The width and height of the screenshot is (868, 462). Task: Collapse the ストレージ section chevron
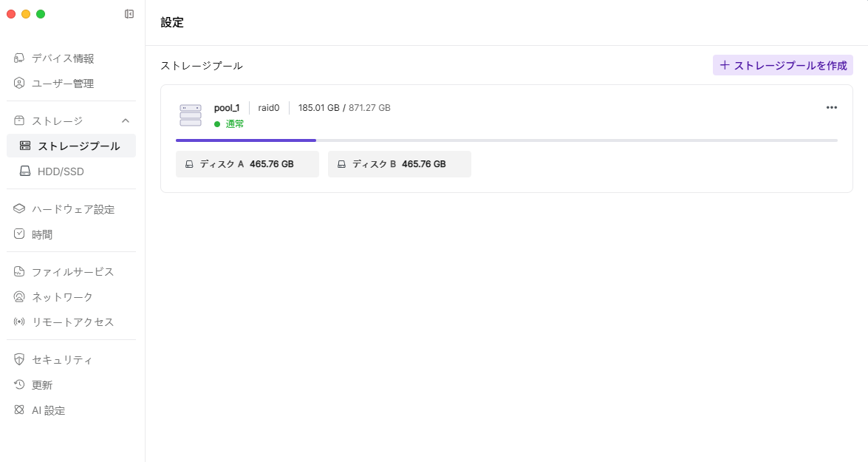click(x=126, y=120)
